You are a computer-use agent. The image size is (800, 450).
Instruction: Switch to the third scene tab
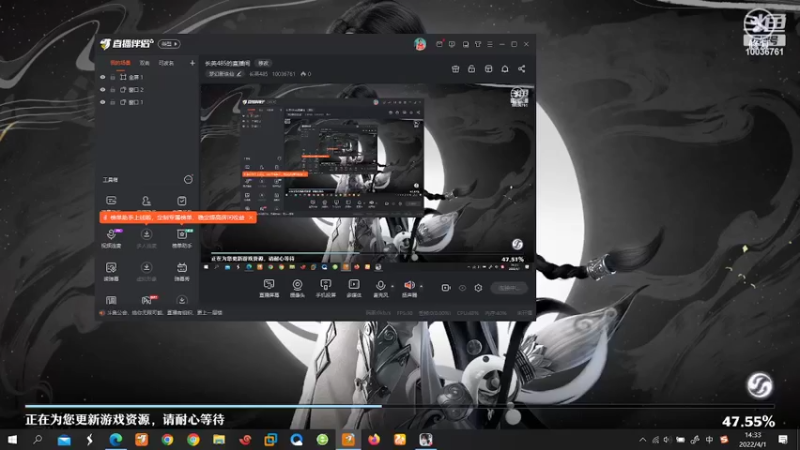166,63
